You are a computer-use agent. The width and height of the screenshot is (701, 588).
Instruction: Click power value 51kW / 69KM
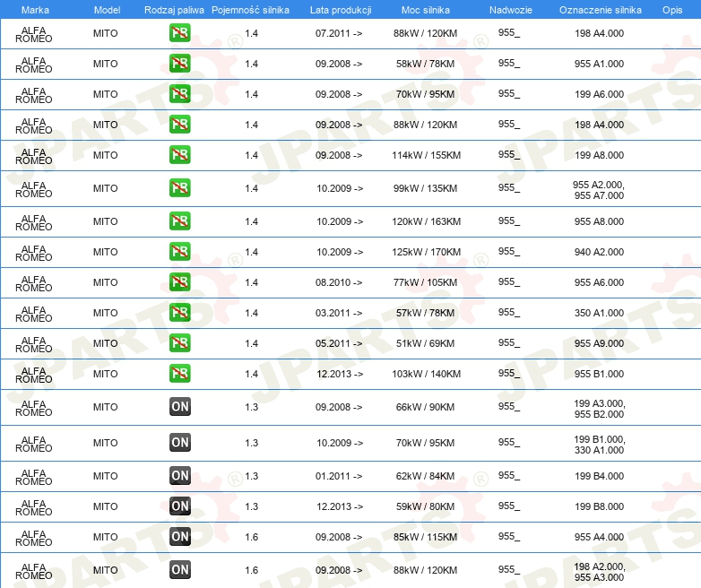pyautogui.click(x=425, y=343)
